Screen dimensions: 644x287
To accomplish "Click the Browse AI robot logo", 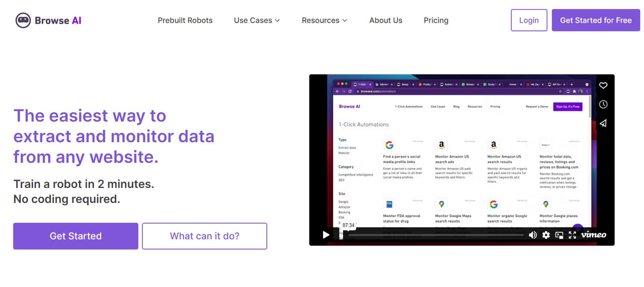I will [x=48, y=21].
